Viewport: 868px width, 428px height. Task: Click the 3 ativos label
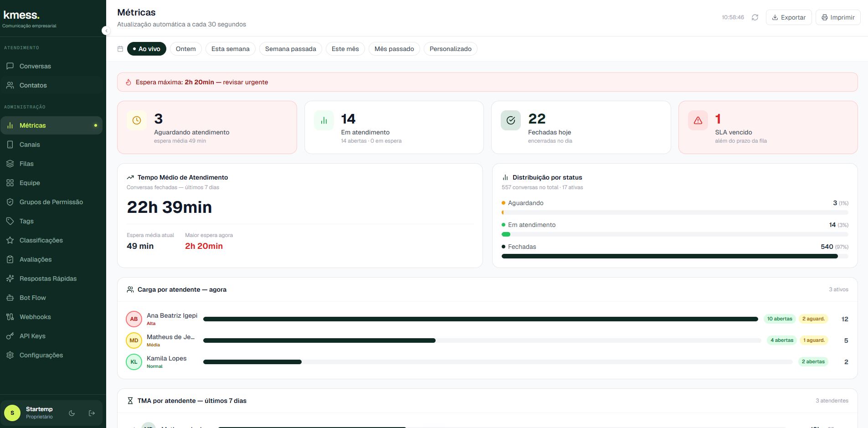click(838, 289)
